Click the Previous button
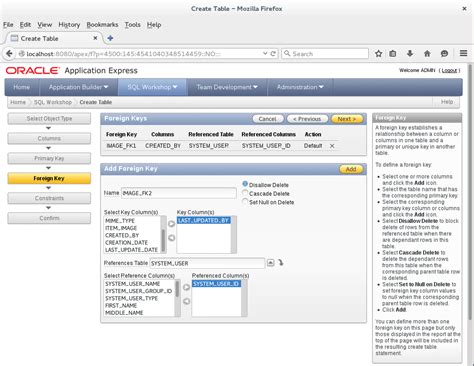The width and height of the screenshot is (474, 366). (x=307, y=119)
